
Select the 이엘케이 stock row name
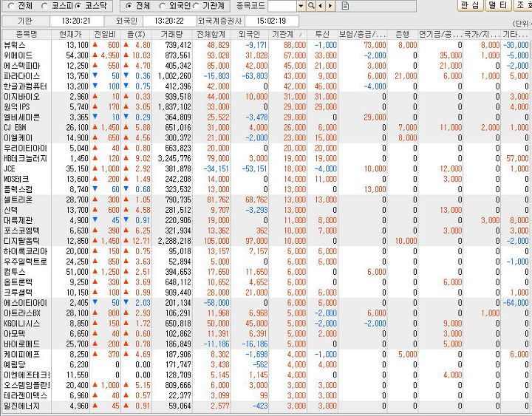[18, 137]
